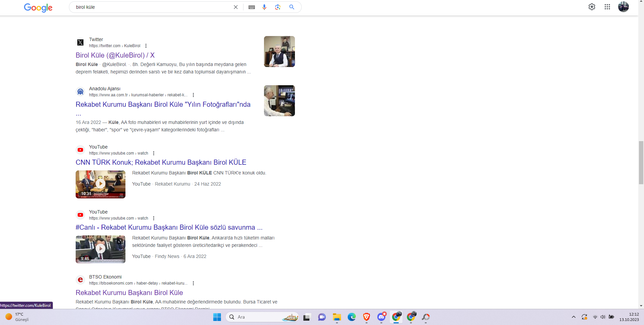Open 'CNN TÜRK Konuk; Rekabet Kurumu Başkanı' link
644x325 pixels.
[x=161, y=162]
